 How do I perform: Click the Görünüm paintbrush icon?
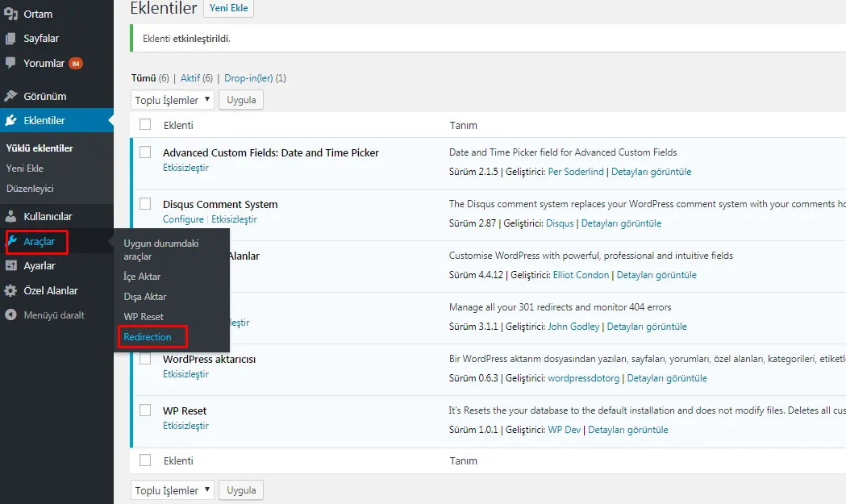pyautogui.click(x=10, y=96)
